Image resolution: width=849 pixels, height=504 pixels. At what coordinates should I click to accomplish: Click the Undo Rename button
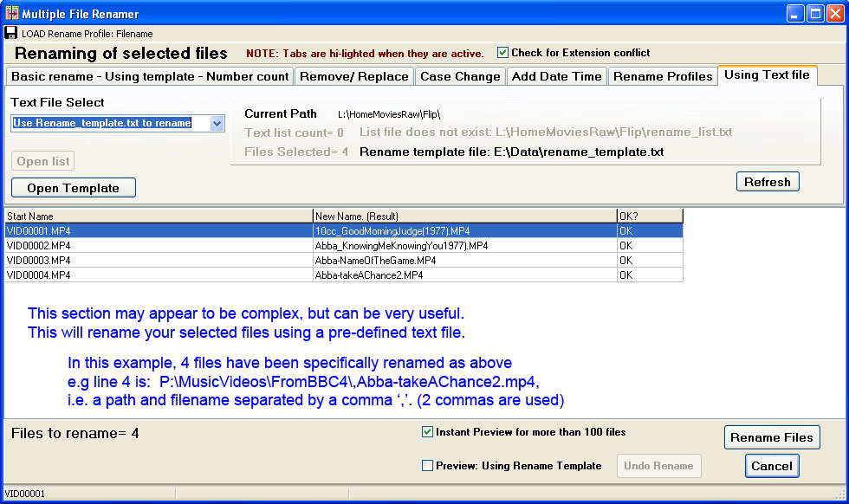[x=659, y=466]
